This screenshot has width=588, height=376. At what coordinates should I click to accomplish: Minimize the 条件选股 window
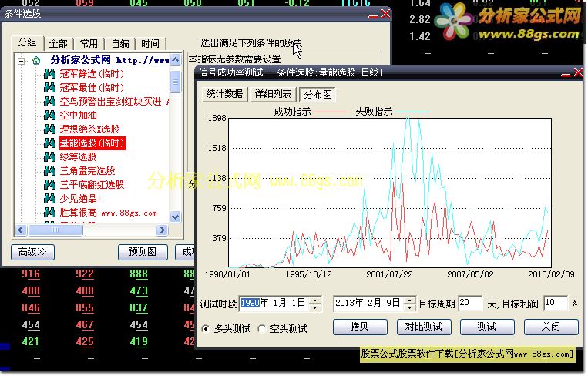[x=373, y=15]
